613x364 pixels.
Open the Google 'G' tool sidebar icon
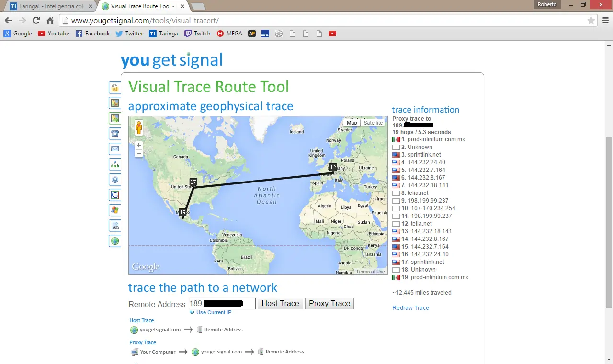coord(115,195)
